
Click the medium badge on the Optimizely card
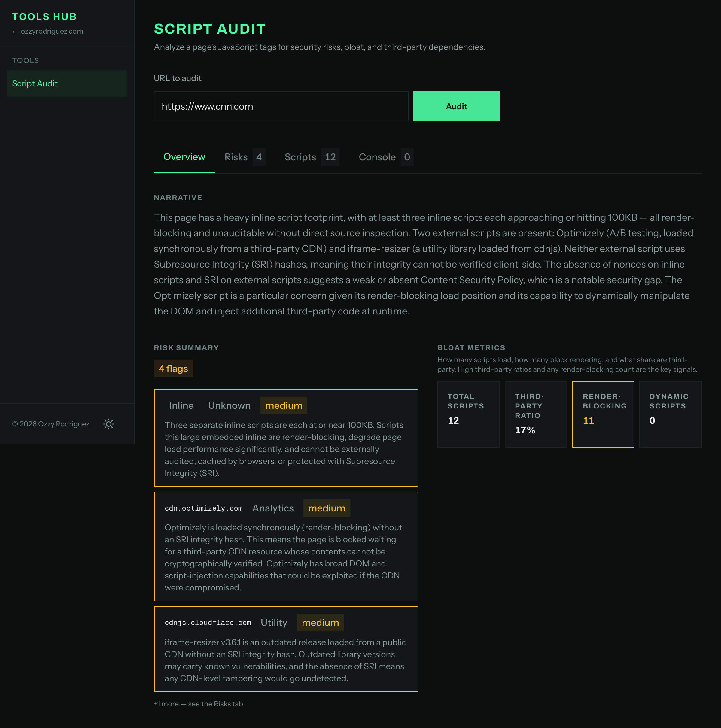pyautogui.click(x=327, y=508)
